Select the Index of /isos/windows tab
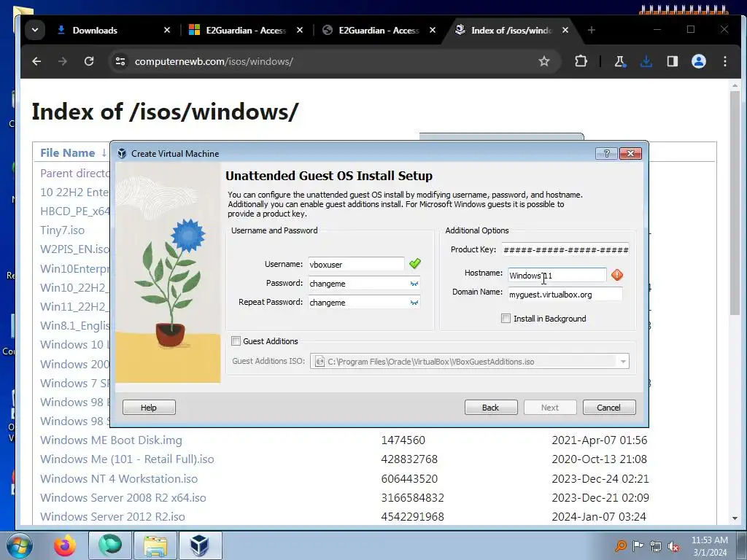747x560 pixels. [511, 30]
